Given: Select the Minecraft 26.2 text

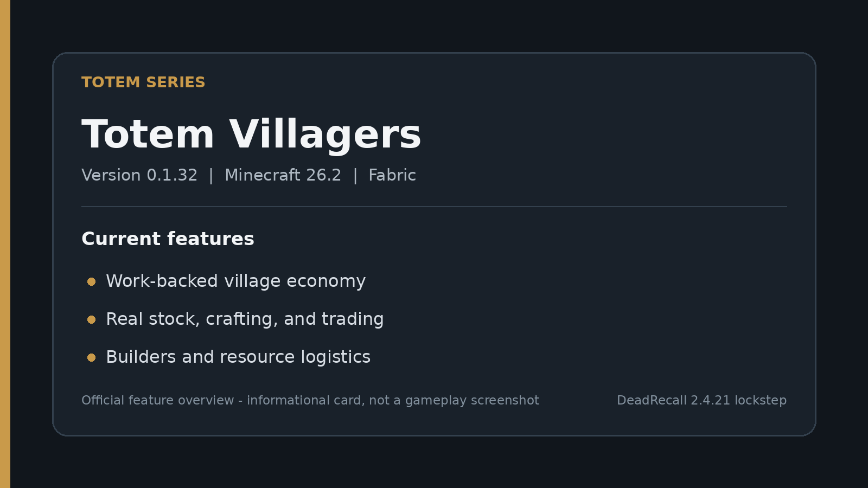Looking at the screenshot, I should coord(283,175).
